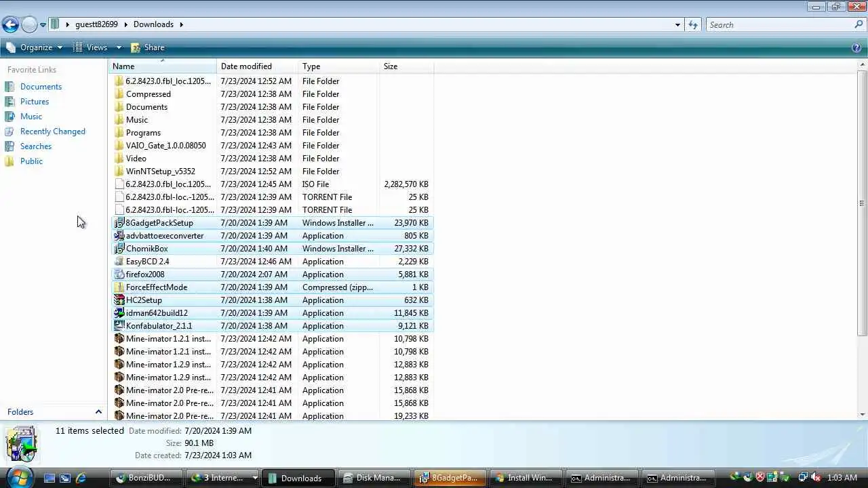Open the Views dropdown arrow
868x488 pixels.
[x=119, y=47]
